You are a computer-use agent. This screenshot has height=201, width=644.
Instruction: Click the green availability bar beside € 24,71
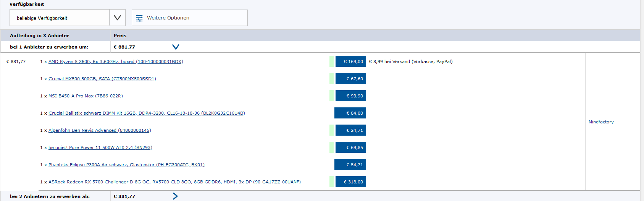pyautogui.click(x=332, y=130)
